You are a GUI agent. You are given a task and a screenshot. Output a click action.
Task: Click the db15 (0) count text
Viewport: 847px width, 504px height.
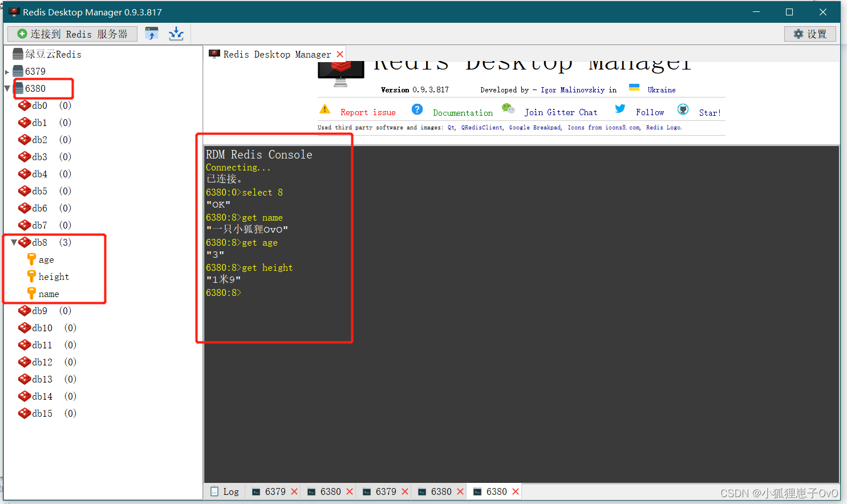(x=70, y=413)
